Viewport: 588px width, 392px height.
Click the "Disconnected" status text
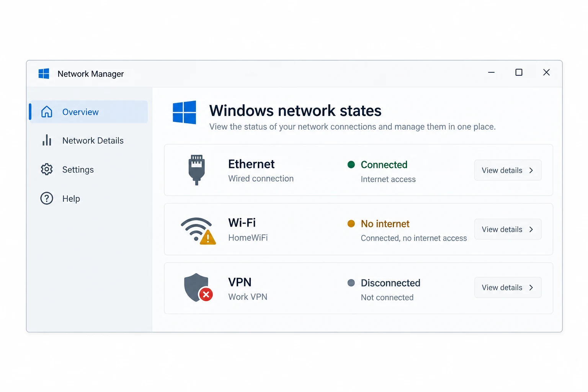390,283
